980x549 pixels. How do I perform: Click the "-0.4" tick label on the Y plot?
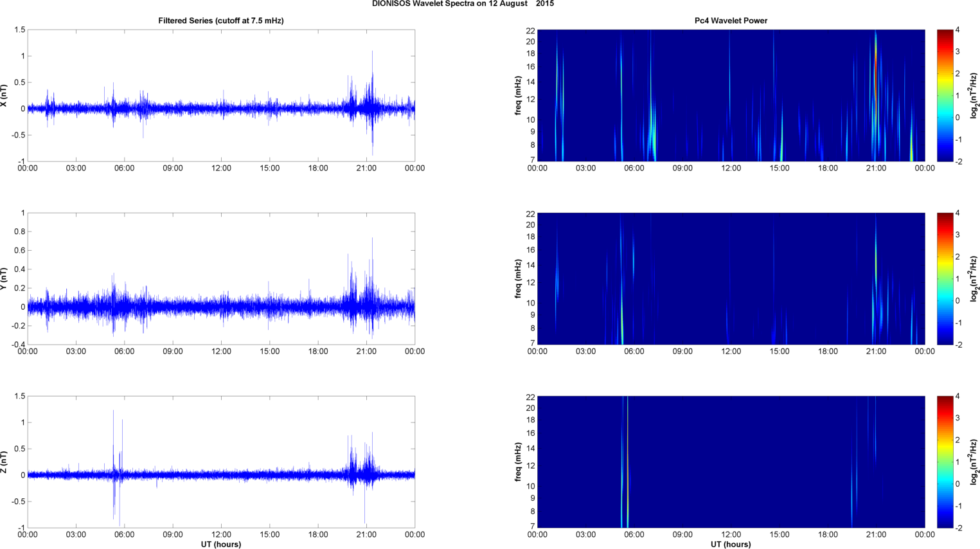(18, 345)
